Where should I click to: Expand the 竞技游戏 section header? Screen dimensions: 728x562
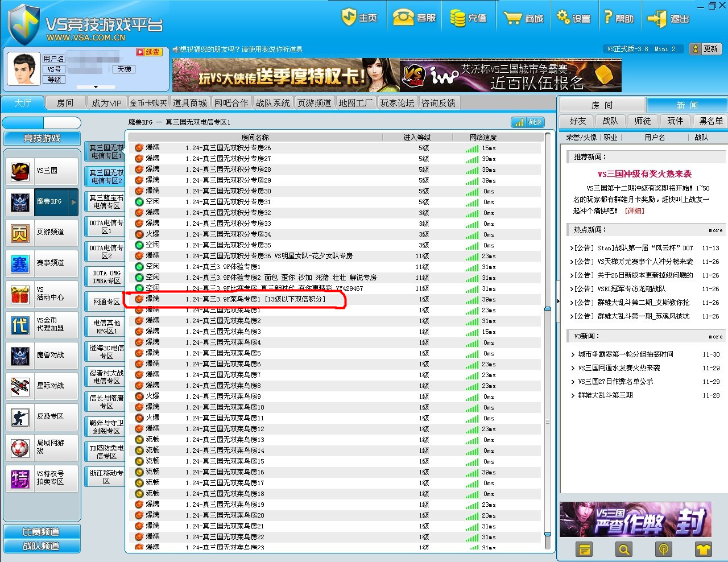point(42,138)
